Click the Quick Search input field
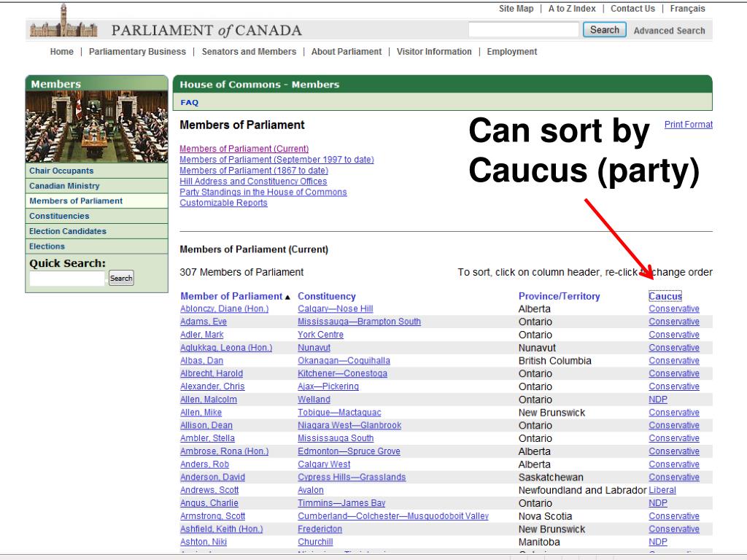The width and height of the screenshot is (747, 560). coord(67,278)
